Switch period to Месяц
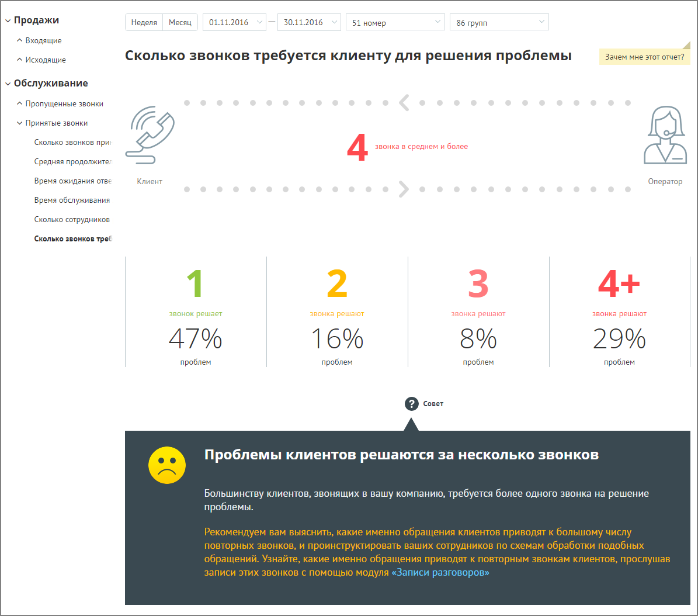This screenshot has width=698, height=616. pos(180,22)
